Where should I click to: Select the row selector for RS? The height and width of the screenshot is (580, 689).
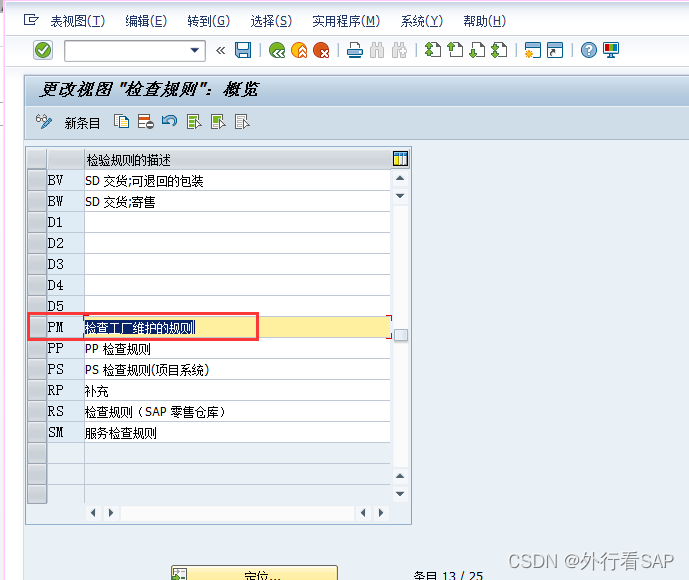37,412
